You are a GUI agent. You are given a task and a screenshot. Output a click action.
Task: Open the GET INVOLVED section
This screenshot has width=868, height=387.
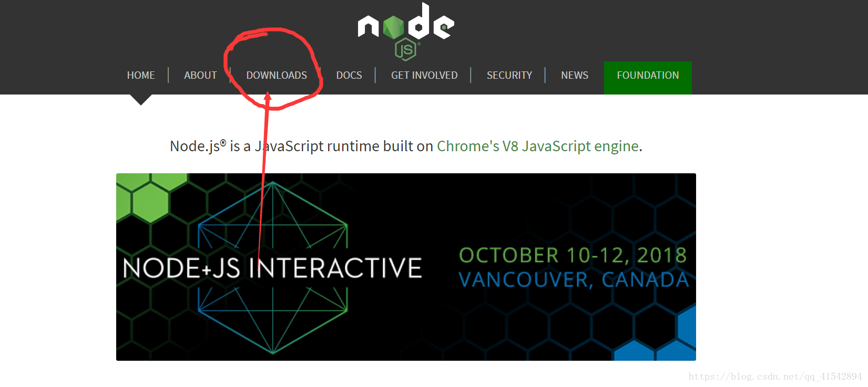click(x=424, y=75)
